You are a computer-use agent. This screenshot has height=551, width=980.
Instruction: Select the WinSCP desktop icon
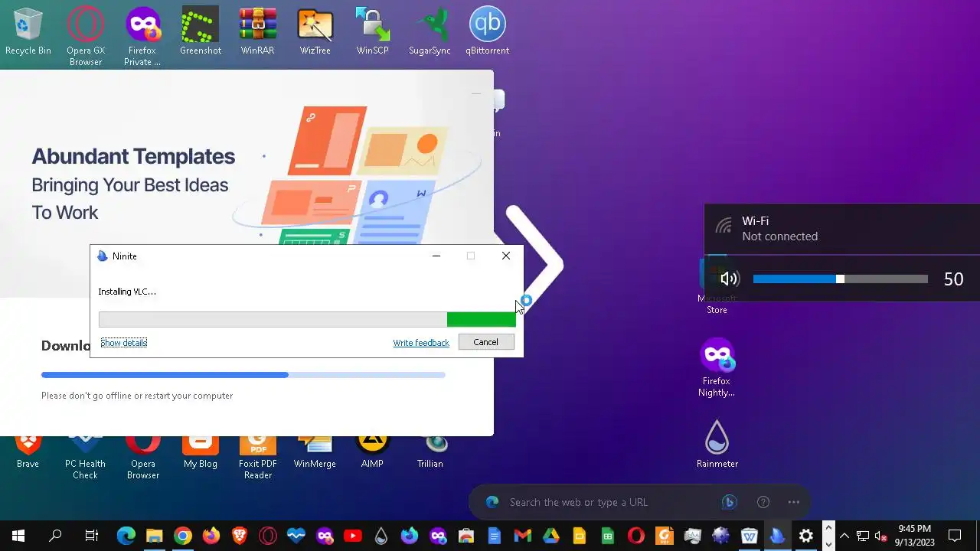[373, 31]
